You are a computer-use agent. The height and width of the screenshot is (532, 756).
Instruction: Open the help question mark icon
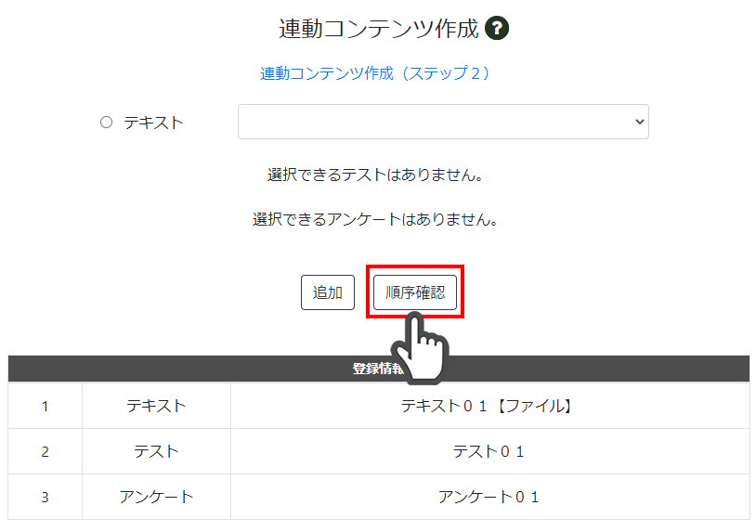coord(497,28)
